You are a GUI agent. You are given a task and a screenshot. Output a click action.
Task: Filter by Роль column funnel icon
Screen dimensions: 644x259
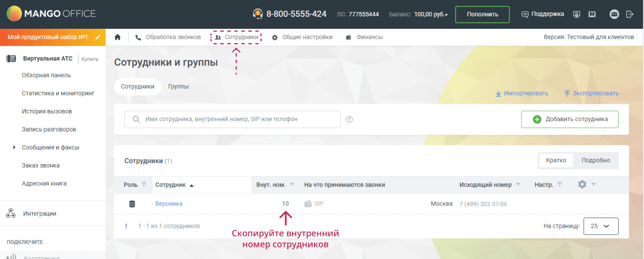tap(144, 185)
